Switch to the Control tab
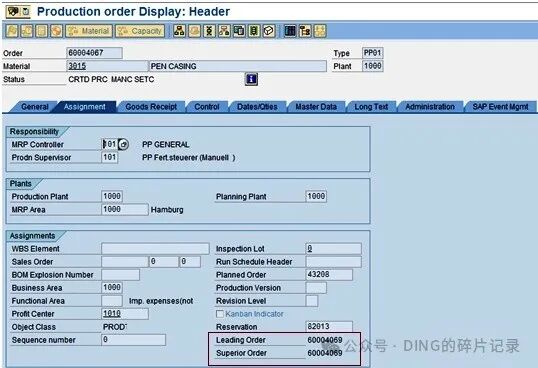Image resolution: width=538 pixels, height=368 pixels. click(x=207, y=107)
